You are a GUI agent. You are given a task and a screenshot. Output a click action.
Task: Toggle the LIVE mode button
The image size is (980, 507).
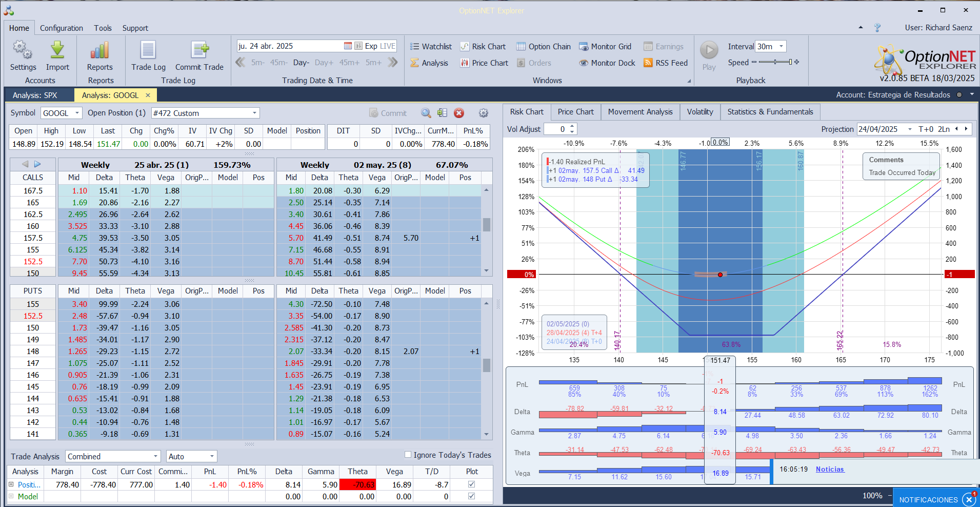[x=388, y=46]
